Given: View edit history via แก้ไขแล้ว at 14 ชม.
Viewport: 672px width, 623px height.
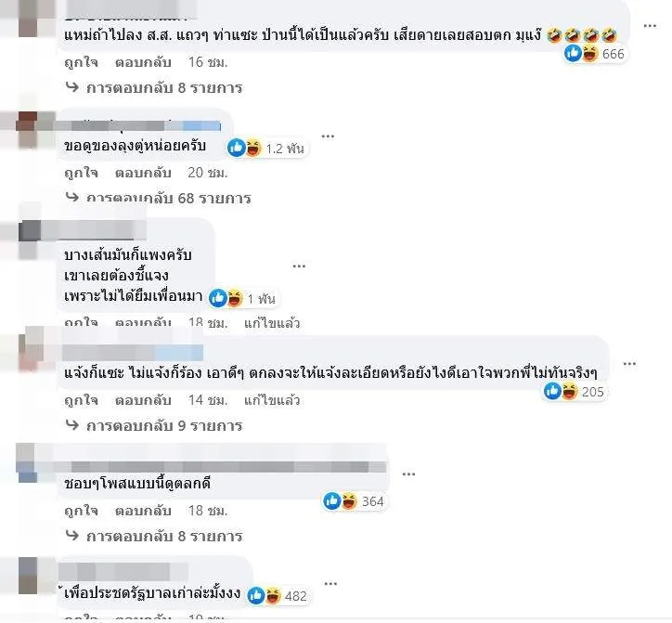Looking at the screenshot, I should [x=272, y=400].
